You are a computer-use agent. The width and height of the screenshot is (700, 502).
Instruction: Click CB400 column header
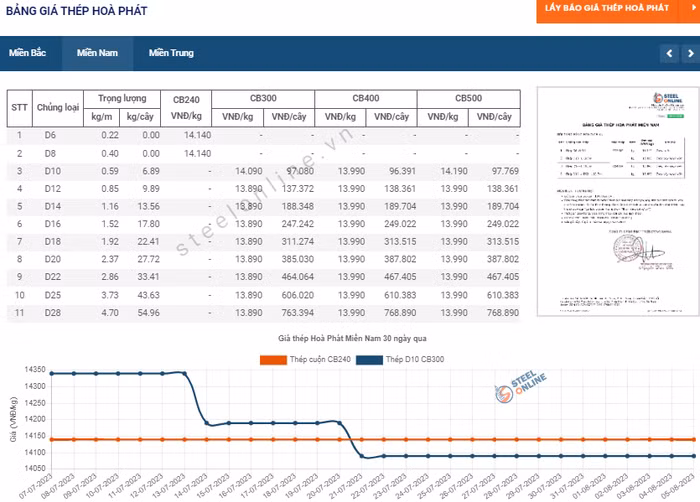366,98
